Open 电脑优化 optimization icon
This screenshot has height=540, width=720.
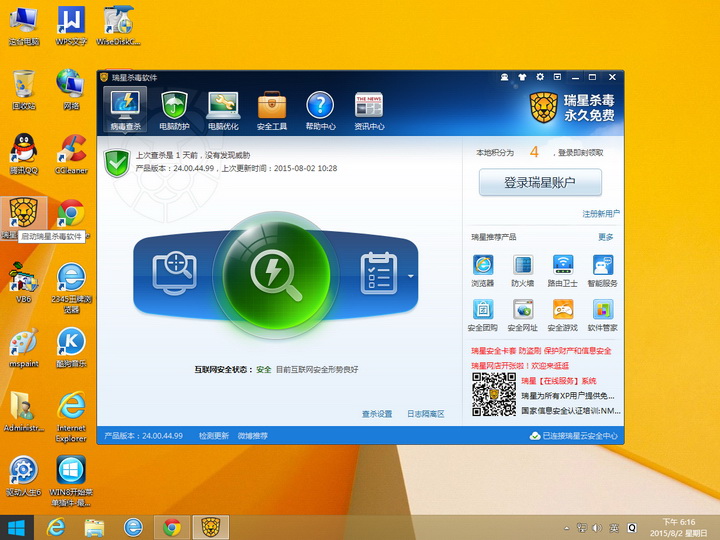click(x=223, y=109)
